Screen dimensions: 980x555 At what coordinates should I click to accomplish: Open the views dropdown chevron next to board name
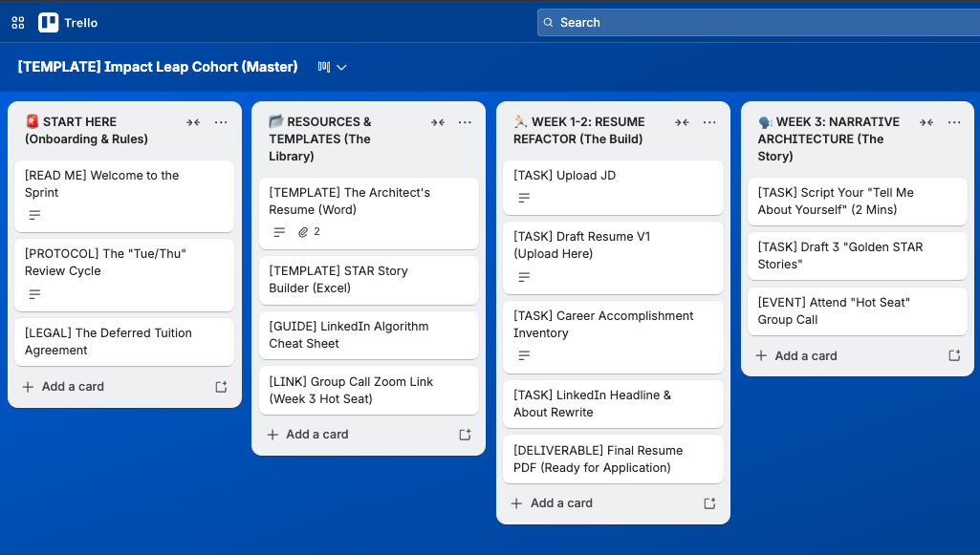(341, 67)
